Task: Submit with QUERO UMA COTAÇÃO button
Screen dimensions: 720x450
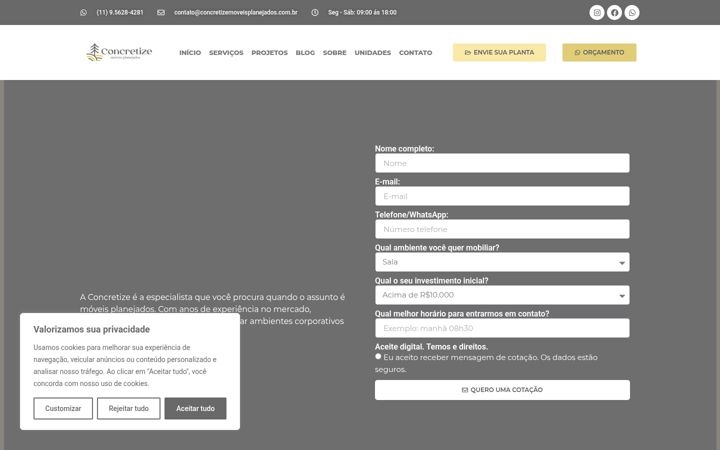Action: click(502, 390)
